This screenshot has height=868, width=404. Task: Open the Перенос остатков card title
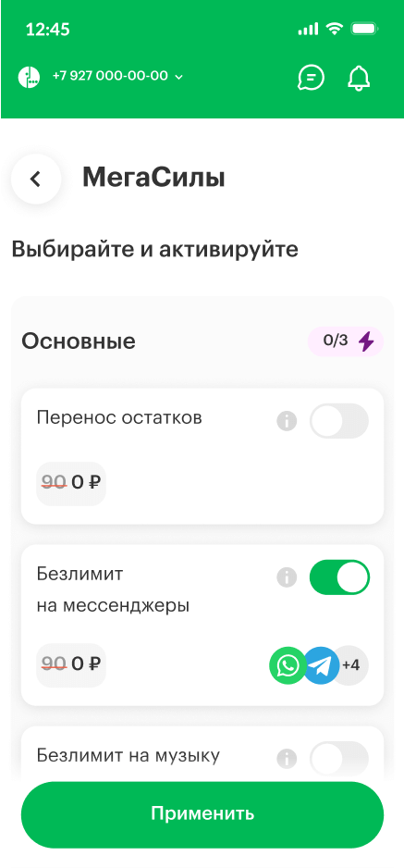119,417
